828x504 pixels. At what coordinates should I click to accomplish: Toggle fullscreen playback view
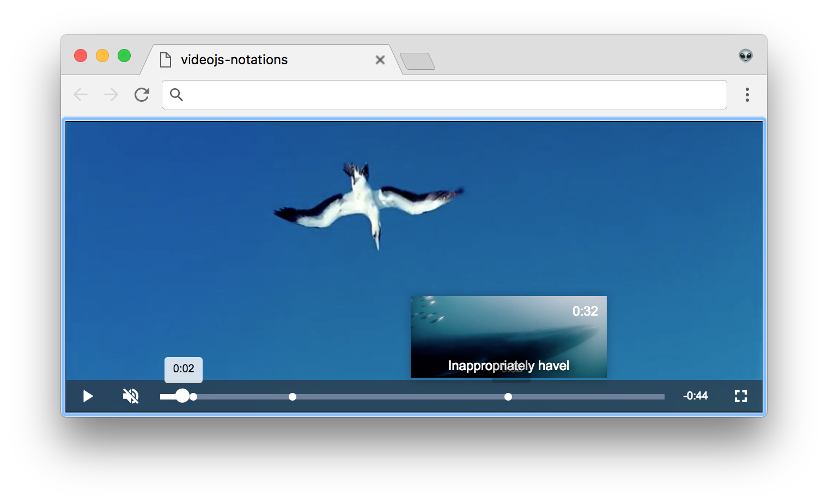coord(740,396)
